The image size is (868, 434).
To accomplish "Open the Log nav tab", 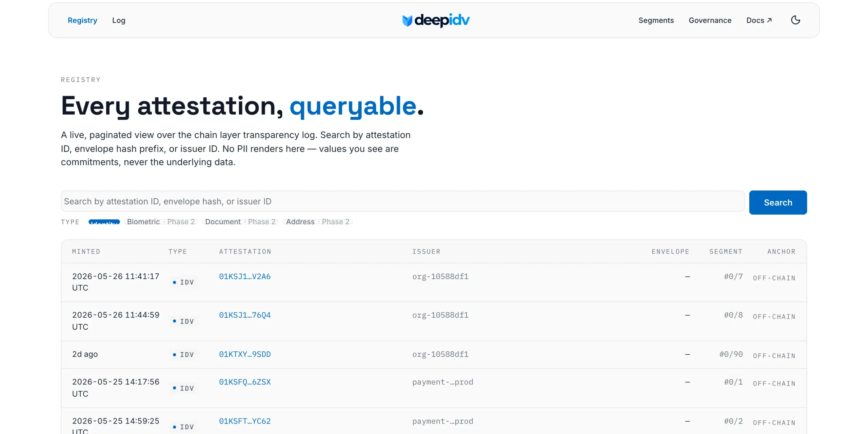I will (119, 20).
